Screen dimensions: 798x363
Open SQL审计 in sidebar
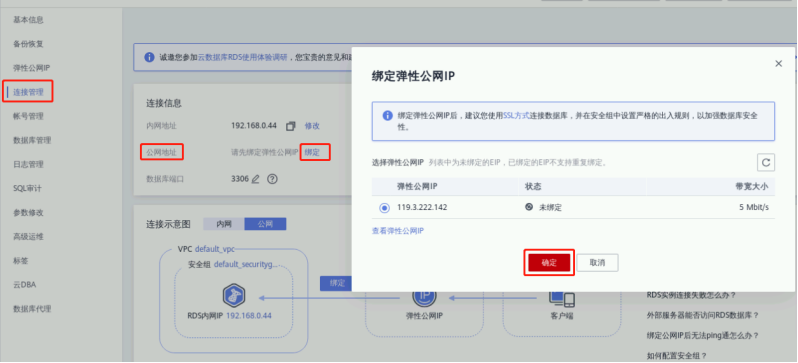[27, 188]
